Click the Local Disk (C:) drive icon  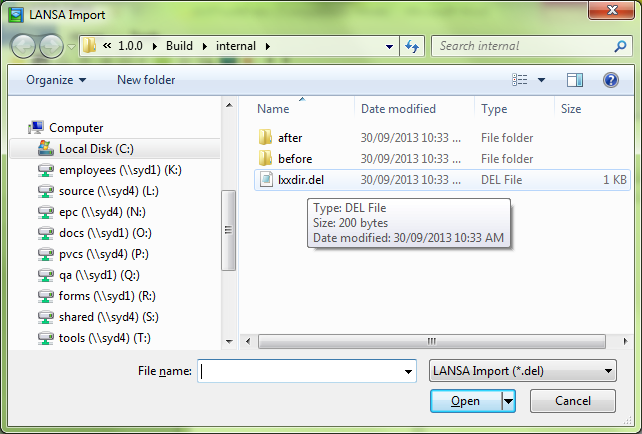(46, 148)
